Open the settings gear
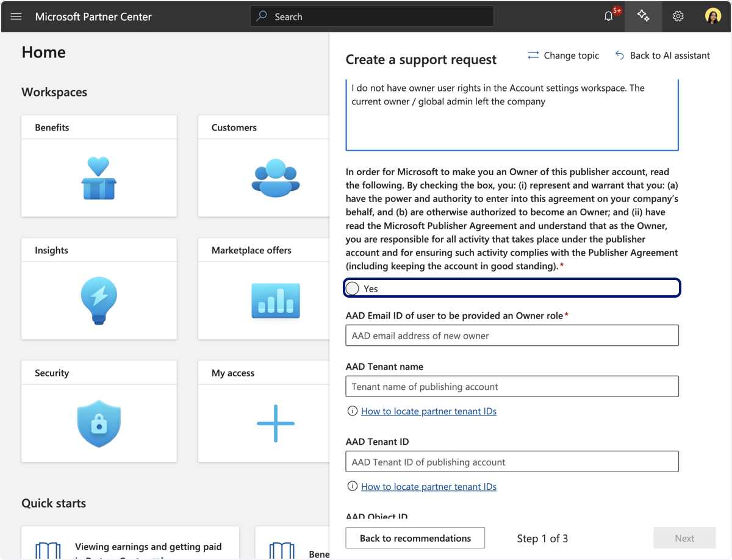Viewport: 732px width, 560px height. tap(678, 16)
